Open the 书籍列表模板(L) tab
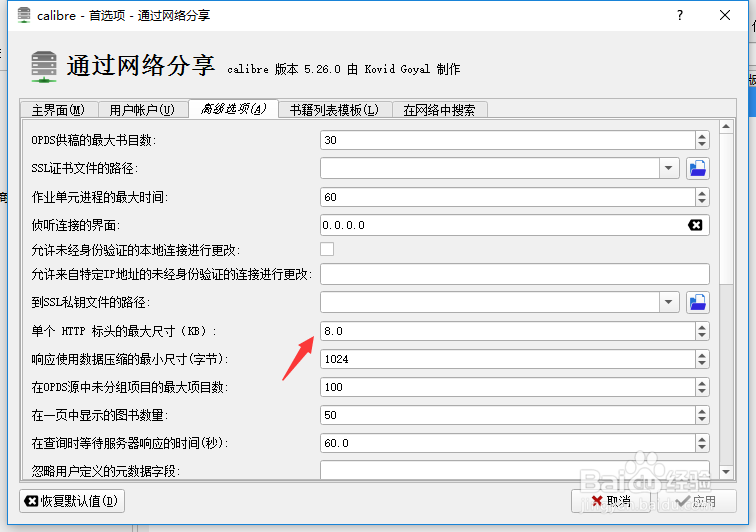This screenshot has height=532, width=756. point(334,109)
